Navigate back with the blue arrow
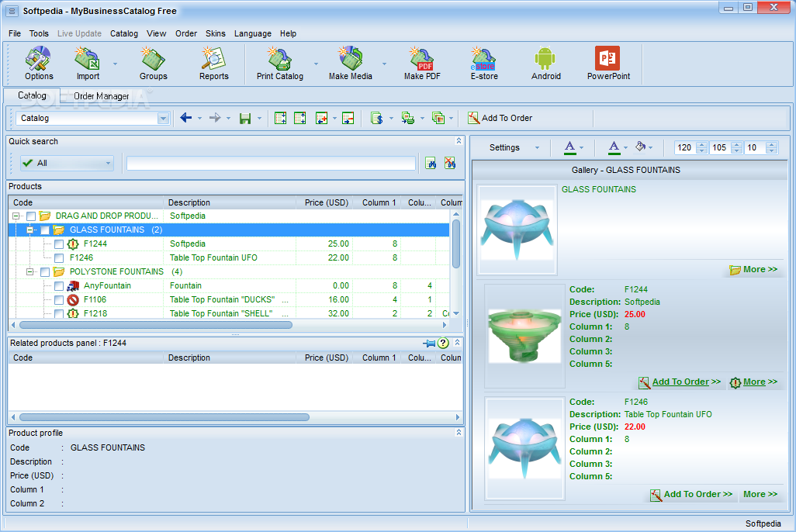Viewport: 796px width, 532px height. (185, 118)
